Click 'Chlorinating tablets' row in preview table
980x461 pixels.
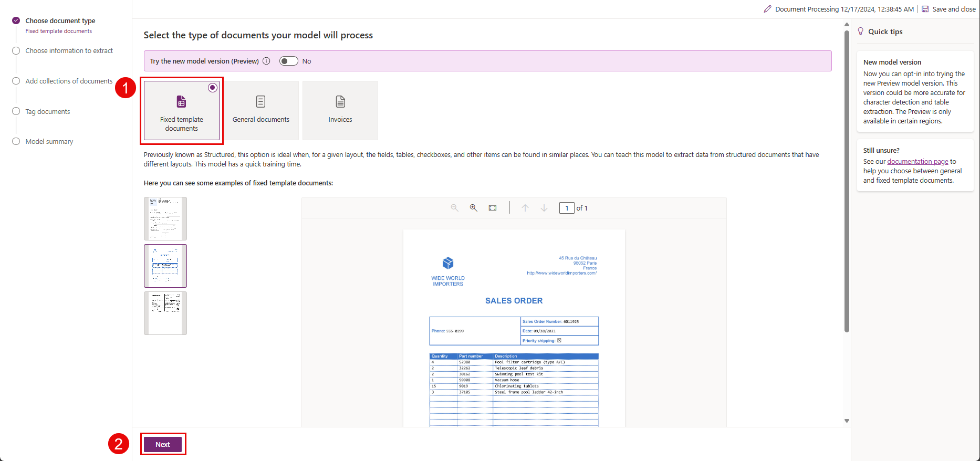[x=514, y=386]
